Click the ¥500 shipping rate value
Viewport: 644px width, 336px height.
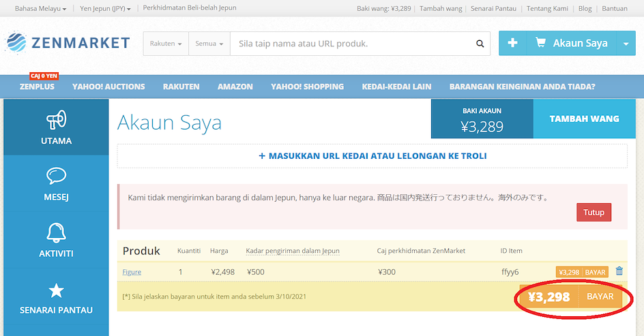tap(255, 271)
